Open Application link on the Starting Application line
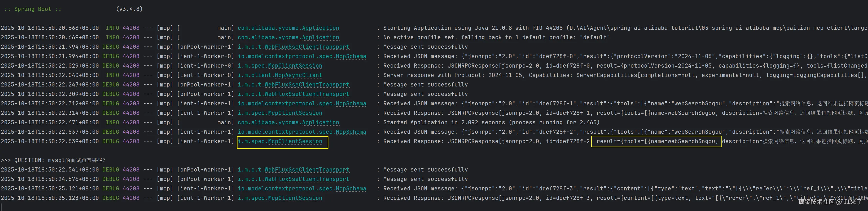The image size is (868, 211). point(320,28)
